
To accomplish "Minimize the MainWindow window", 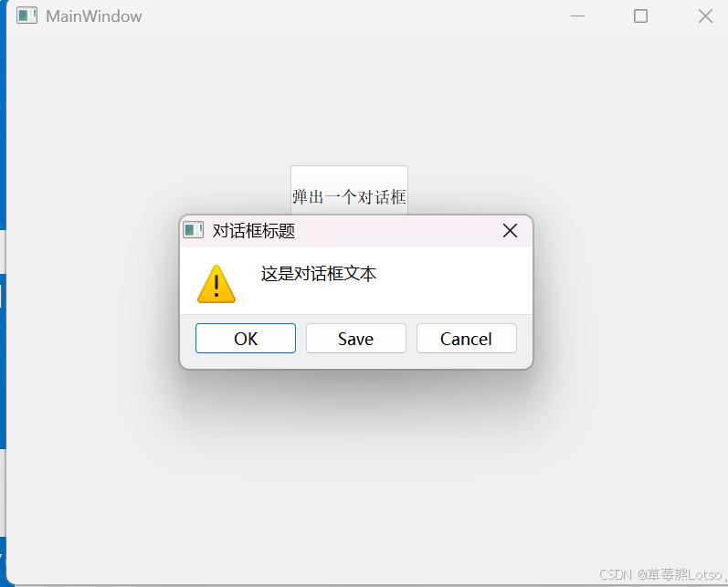I will 577,16.
